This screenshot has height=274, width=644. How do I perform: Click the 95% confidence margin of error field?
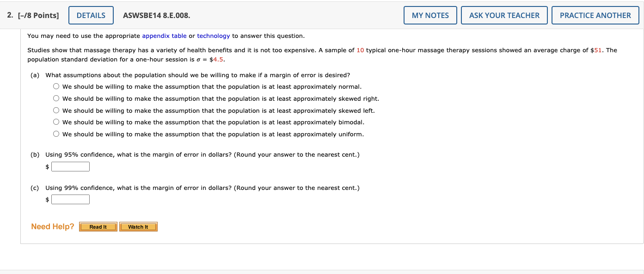click(70, 166)
